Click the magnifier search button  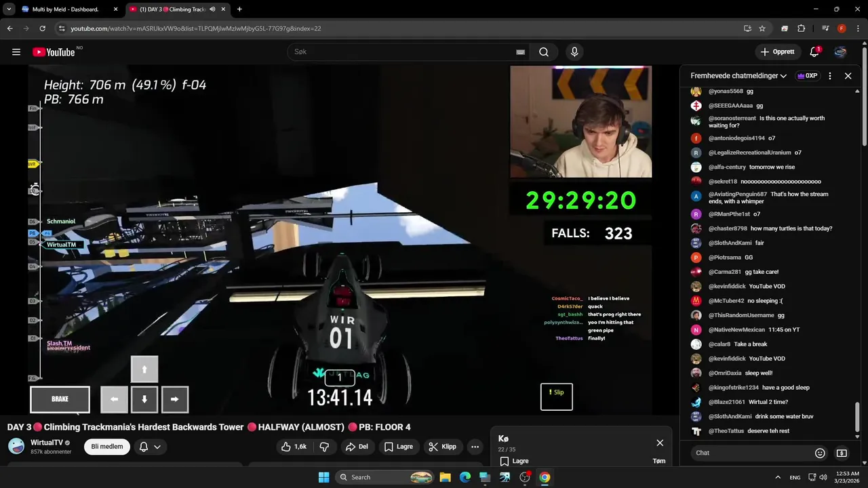click(544, 52)
